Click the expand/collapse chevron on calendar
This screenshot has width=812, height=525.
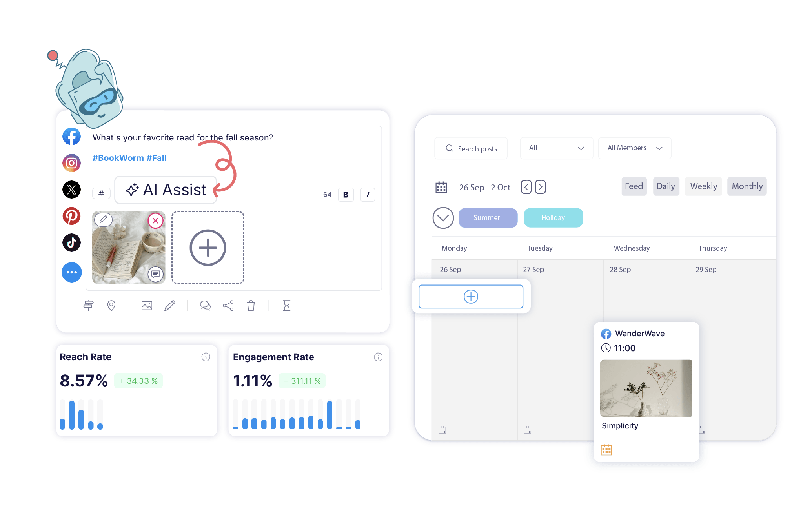443,217
